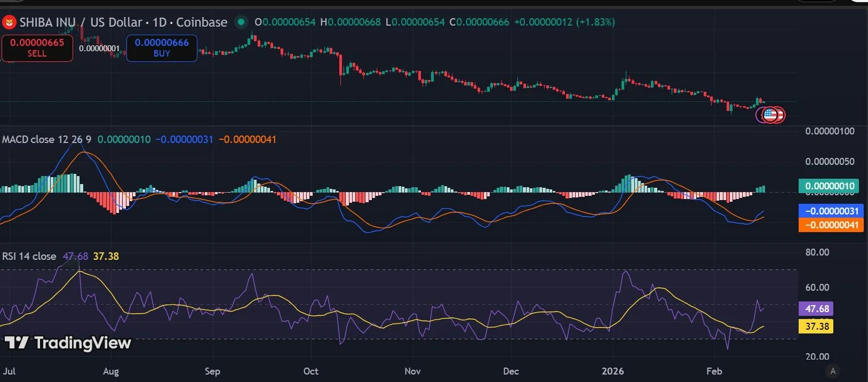Select the MACD close 12 26 9 legend
Screen dimensions: 868x382
pyautogui.click(x=46, y=139)
